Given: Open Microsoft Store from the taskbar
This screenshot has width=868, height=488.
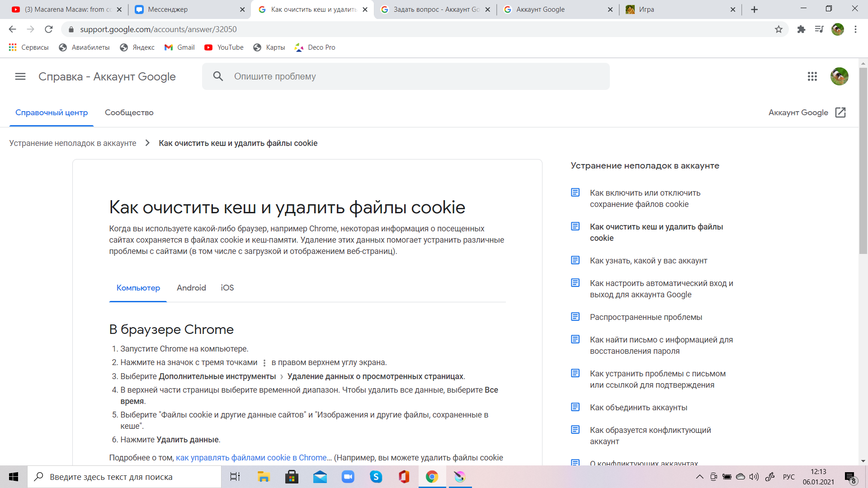Looking at the screenshot, I should [x=292, y=477].
